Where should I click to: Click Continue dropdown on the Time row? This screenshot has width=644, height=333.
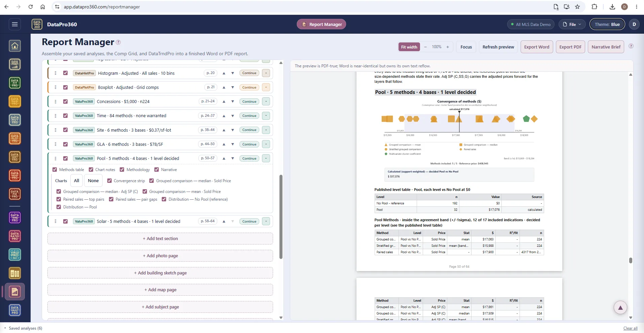pos(249,115)
